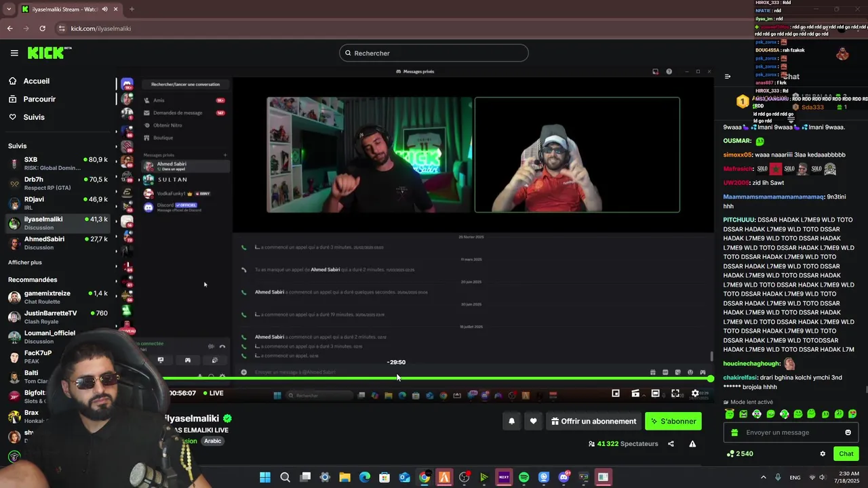Open RDjavi channel in followed list
The width and height of the screenshot is (868, 488).
click(x=58, y=203)
